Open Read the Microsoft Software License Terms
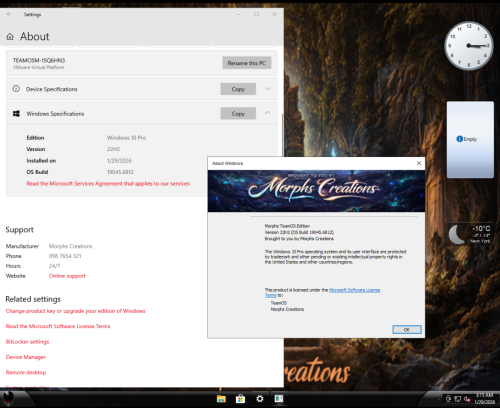 58,326
